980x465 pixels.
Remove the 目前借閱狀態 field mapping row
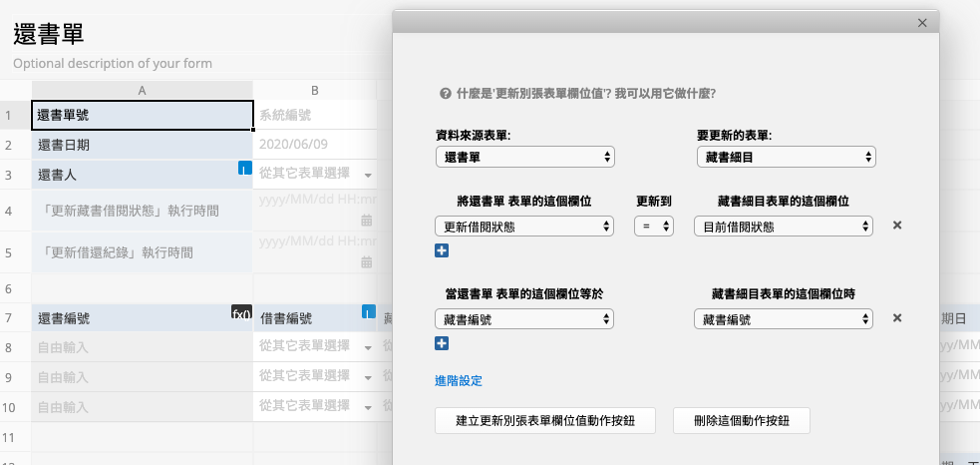click(x=896, y=226)
